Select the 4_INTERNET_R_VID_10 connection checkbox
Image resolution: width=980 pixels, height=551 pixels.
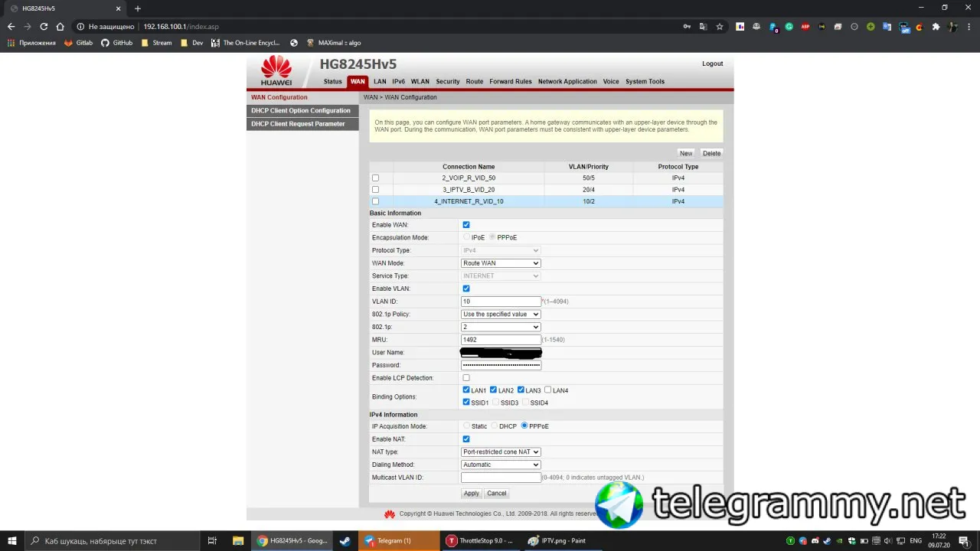375,201
